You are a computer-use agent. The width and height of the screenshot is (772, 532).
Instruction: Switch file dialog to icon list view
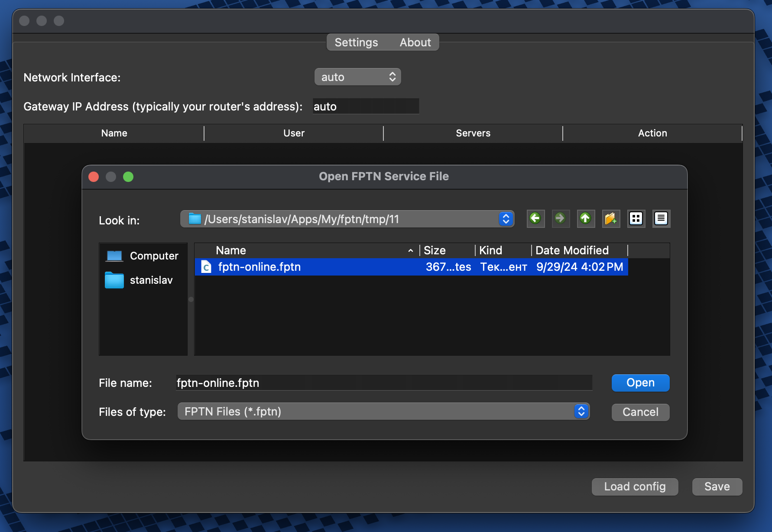tap(636, 218)
